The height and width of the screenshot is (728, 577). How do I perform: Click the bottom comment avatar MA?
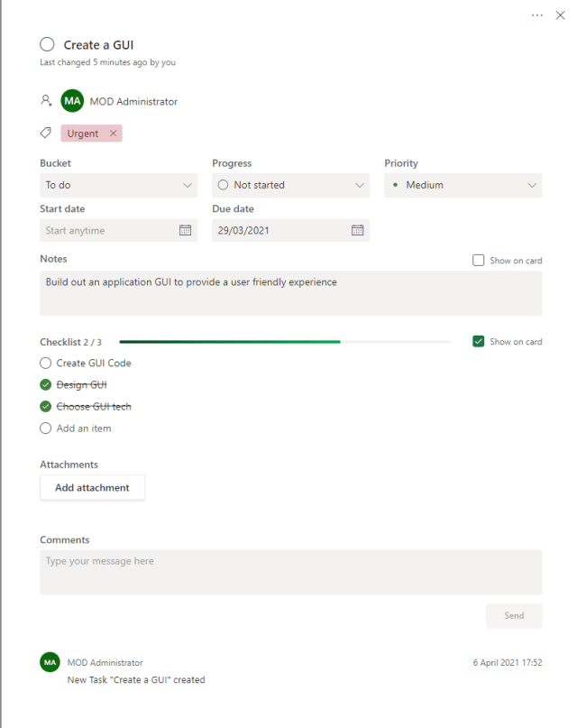coord(50,662)
